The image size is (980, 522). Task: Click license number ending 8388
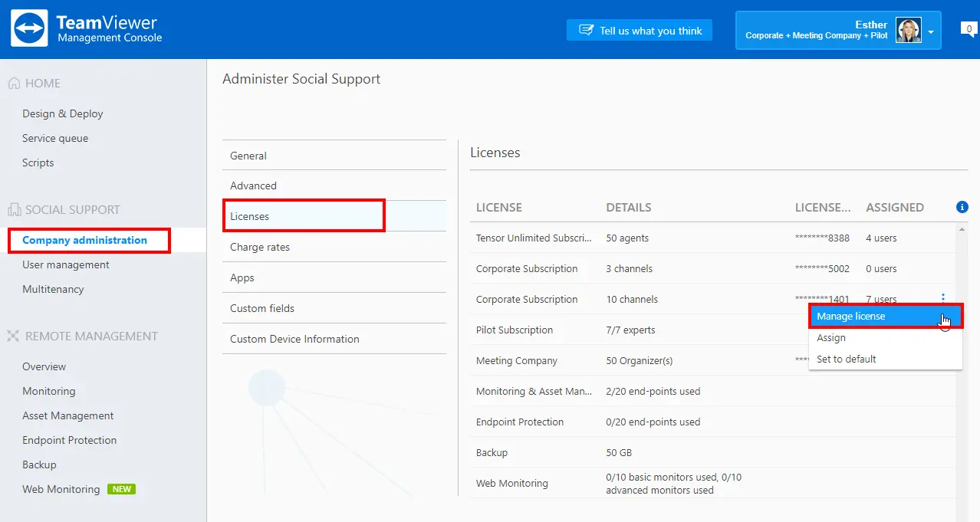pyautogui.click(x=822, y=238)
